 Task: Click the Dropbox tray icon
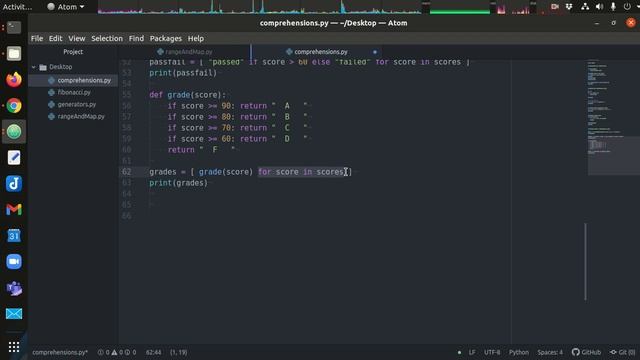[x=569, y=7]
